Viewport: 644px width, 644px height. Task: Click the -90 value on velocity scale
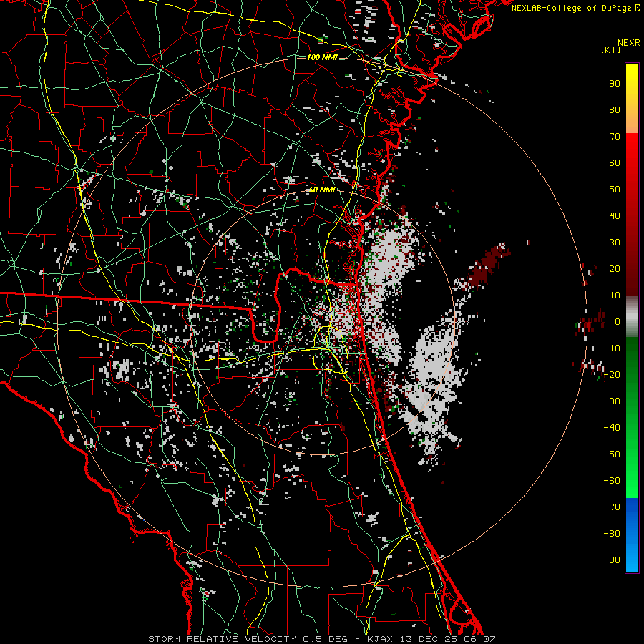tap(612, 560)
